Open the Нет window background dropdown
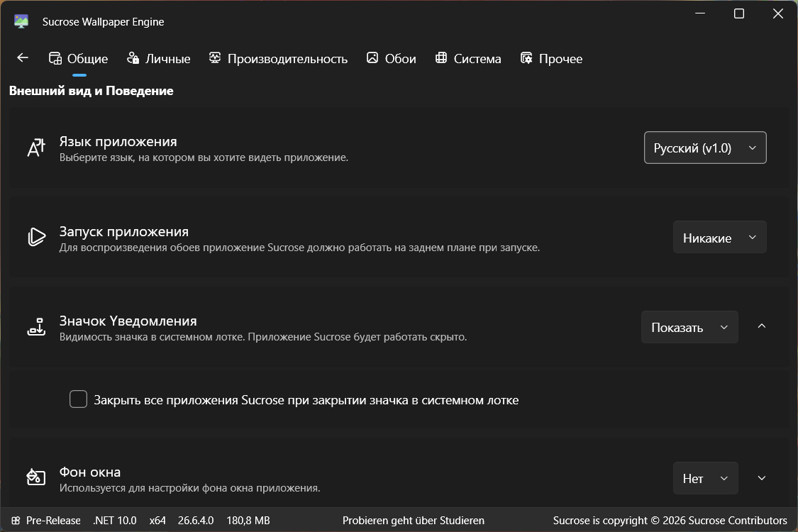798x532 pixels. pyautogui.click(x=705, y=478)
